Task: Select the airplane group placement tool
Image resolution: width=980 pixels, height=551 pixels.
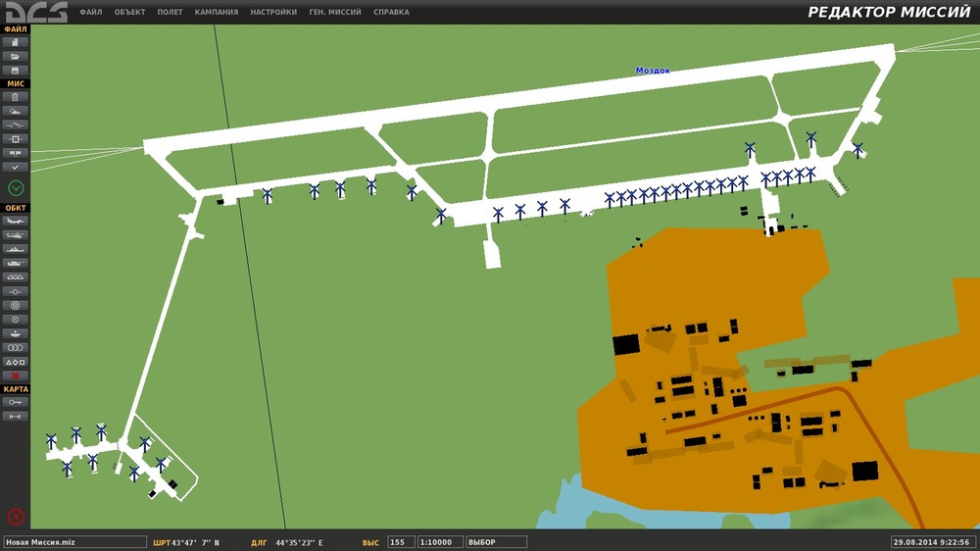Action: [x=16, y=222]
